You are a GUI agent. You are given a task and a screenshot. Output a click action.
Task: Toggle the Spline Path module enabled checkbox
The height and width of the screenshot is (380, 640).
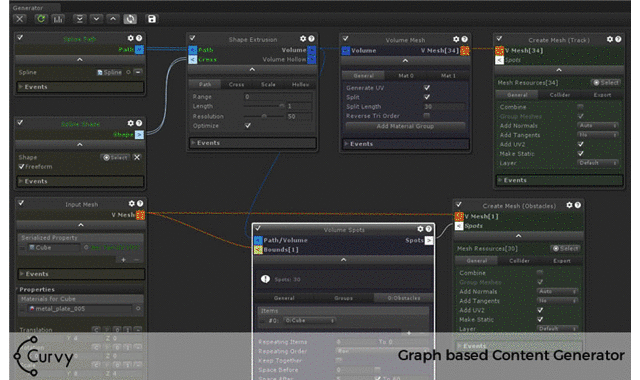tap(20, 38)
